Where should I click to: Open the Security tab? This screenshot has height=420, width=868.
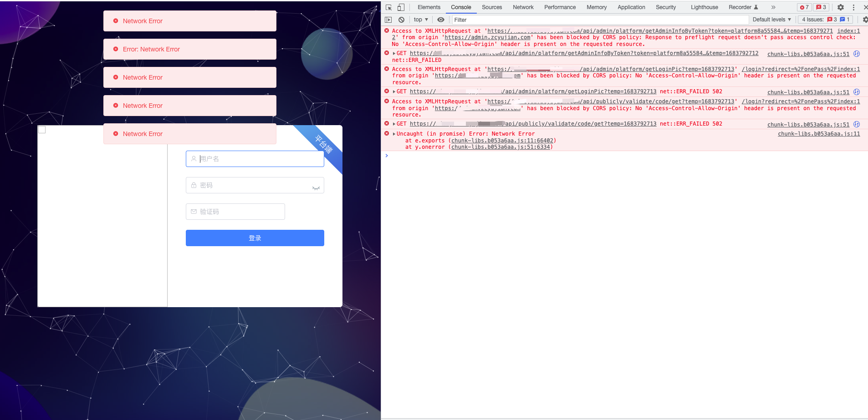click(x=666, y=7)
